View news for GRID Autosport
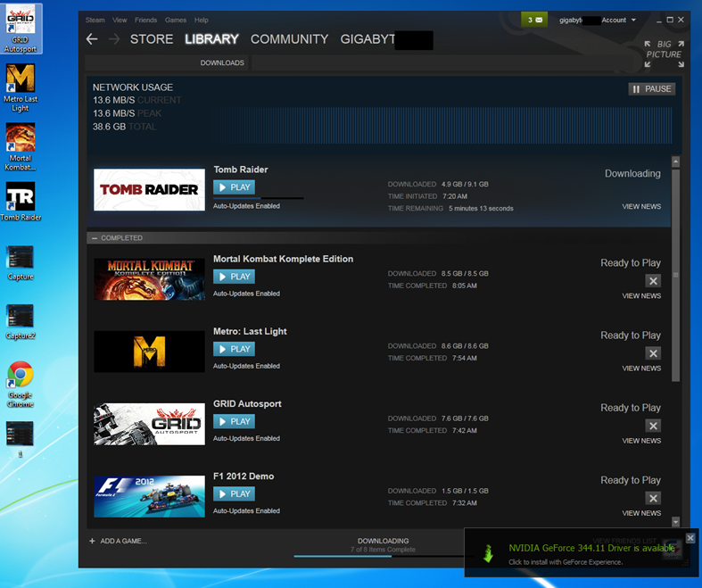This screenshot has width=702, height=588. coord(641,441)
